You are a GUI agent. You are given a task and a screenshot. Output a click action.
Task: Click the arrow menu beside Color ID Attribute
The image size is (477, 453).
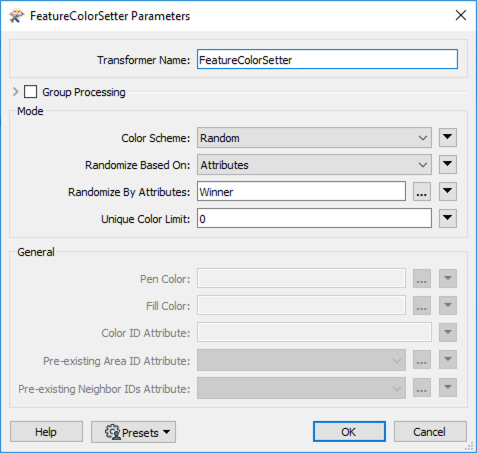[x=448, y=333]
